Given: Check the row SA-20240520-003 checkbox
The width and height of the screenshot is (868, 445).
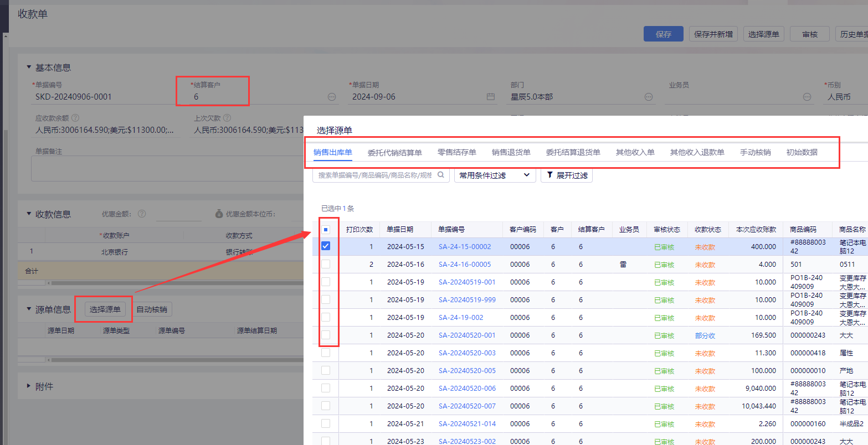Looking at the screenshot, I should coord(326,353).
